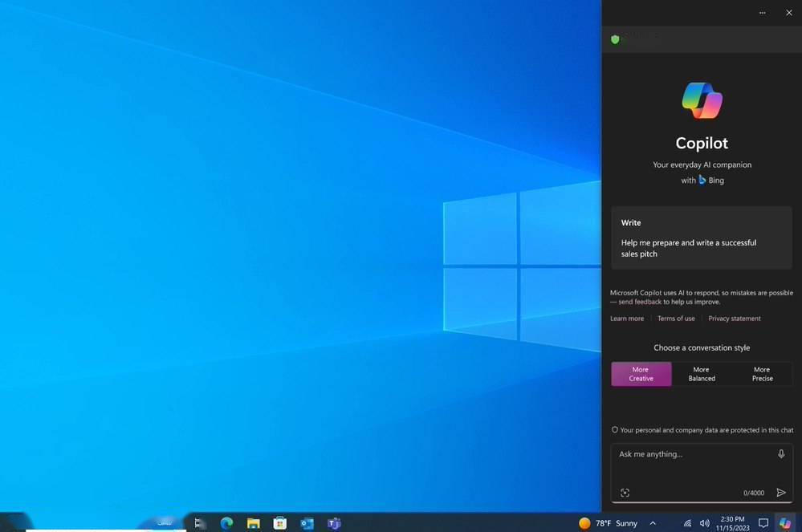The height and width of the screenshot is (532, 802).
Task: Add a screenshot with the capture icon
Action: coord(625,493)
